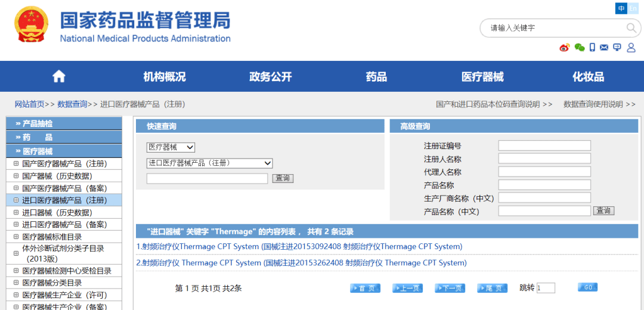
Task: Click the user account icon
Action: (631, 48)
